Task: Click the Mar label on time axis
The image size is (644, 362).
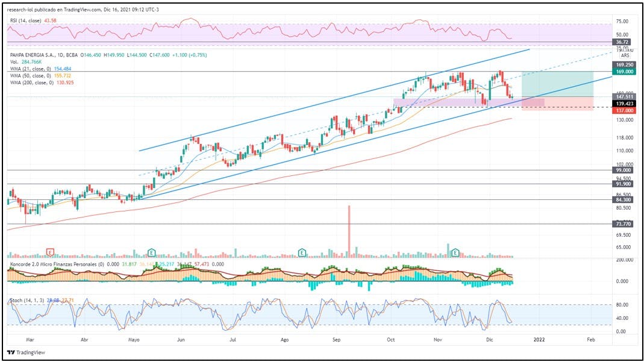Action: pyautogui.click(x=30, y=340)
